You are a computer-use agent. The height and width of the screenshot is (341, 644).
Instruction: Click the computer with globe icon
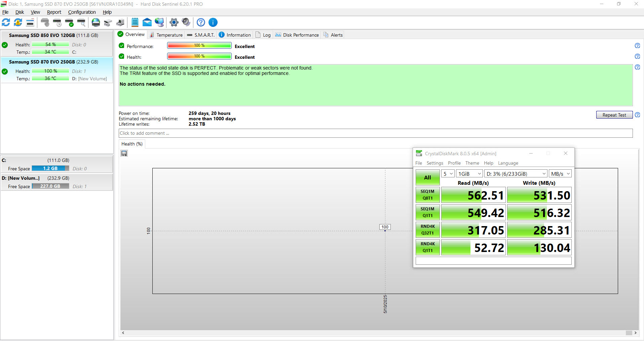[x=159, y=23]
